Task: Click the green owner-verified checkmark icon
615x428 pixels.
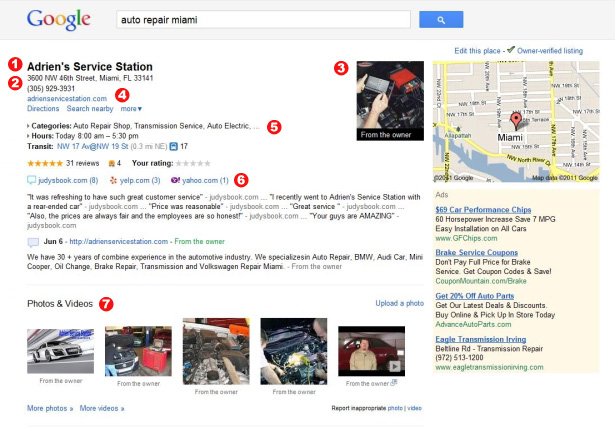Action: (511, 50)
